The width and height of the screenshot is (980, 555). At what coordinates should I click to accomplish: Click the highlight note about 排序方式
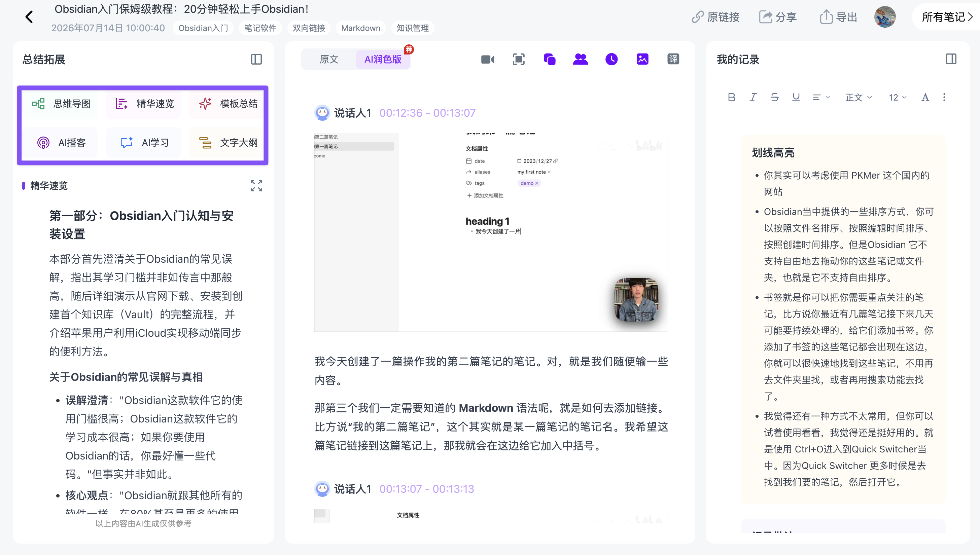[x=848, y=244]
